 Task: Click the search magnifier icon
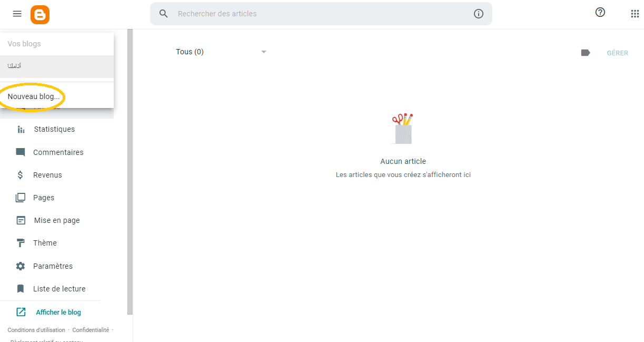pos(164,14)
